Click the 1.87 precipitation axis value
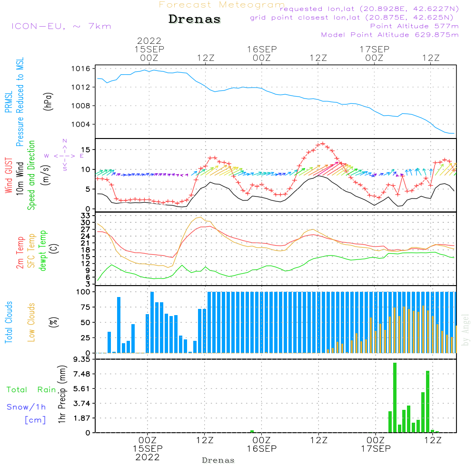Image resolution: width=476 pixels, height=476 pixels. [82, 418]
